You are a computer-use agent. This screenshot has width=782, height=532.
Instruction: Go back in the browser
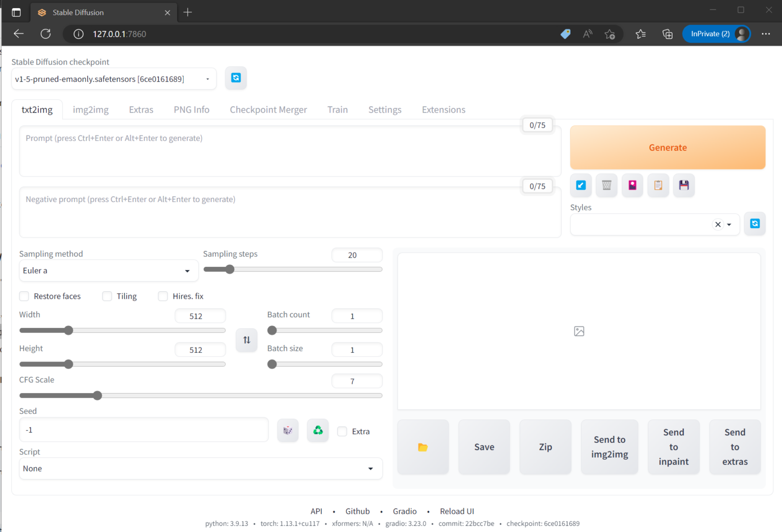pos(19,34)
